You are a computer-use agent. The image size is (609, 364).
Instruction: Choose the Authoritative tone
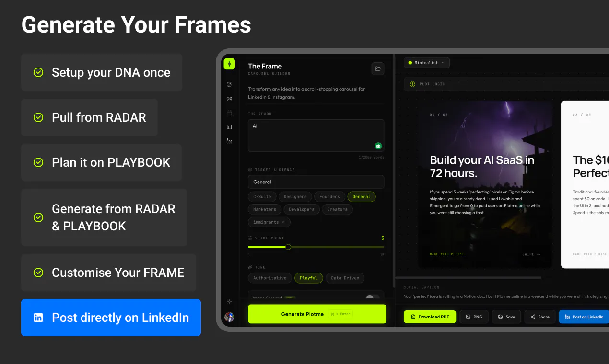270,278
